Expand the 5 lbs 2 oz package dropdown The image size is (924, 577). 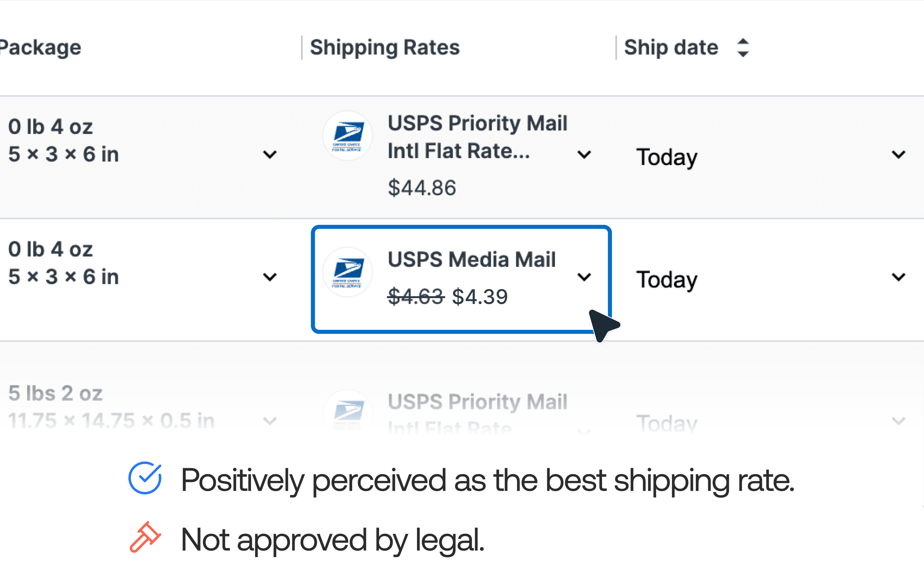pyautogui.click(x=270, y=421)
